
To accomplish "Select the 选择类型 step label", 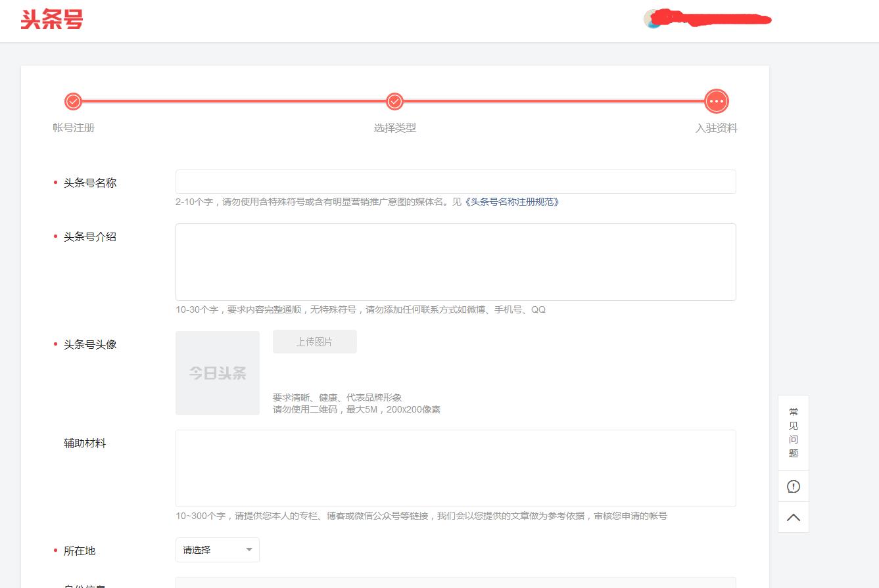I will [394, 128].
